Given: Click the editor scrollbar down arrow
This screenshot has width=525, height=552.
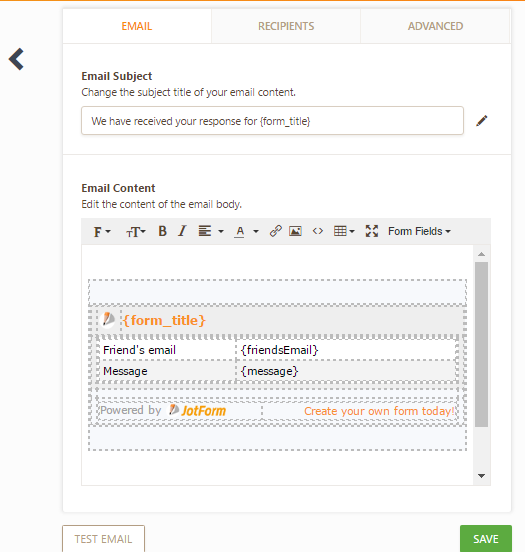Looking at the screenshot, I should coord(481,476).
